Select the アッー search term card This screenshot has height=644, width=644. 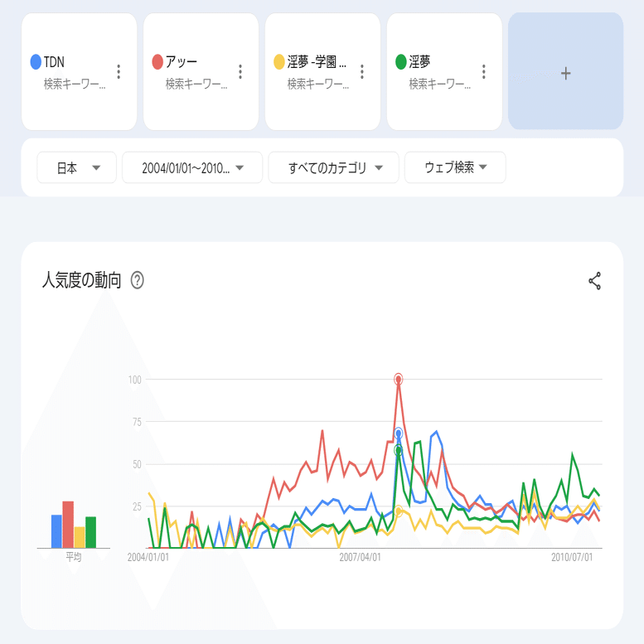(191, 72)
